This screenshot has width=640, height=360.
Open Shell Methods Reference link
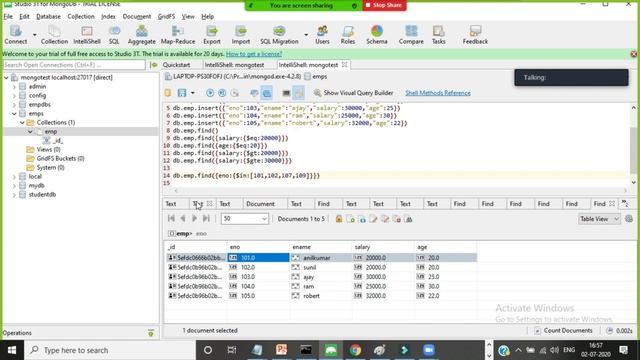pyautogui.click(x=438, y=93)
